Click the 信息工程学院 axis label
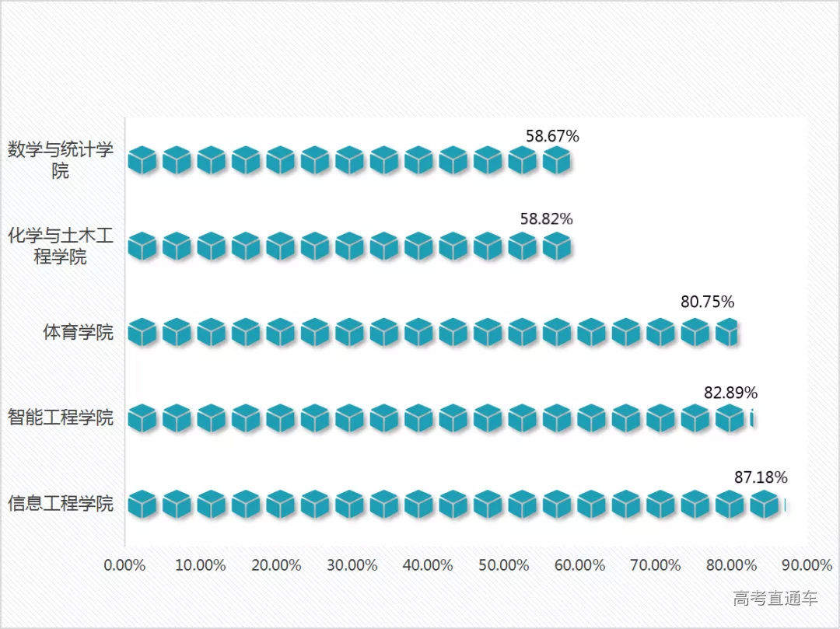The image size is (840, 629). [61, 504]
